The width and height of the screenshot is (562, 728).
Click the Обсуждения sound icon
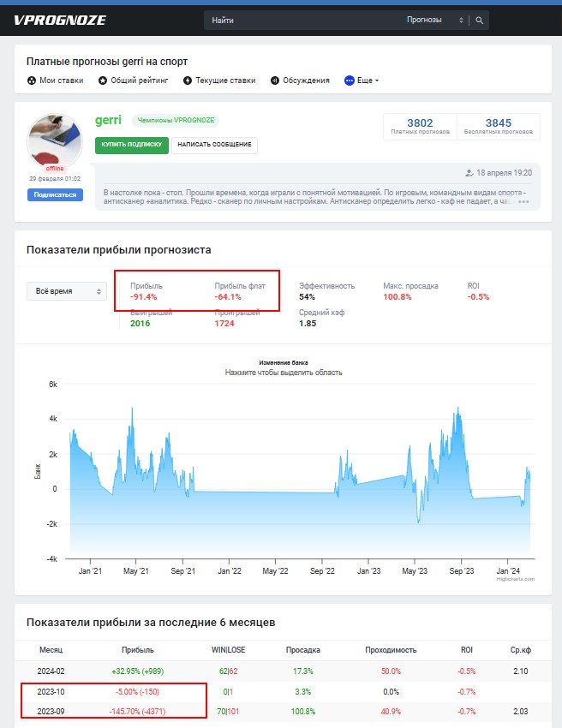[x=275, y=81]
